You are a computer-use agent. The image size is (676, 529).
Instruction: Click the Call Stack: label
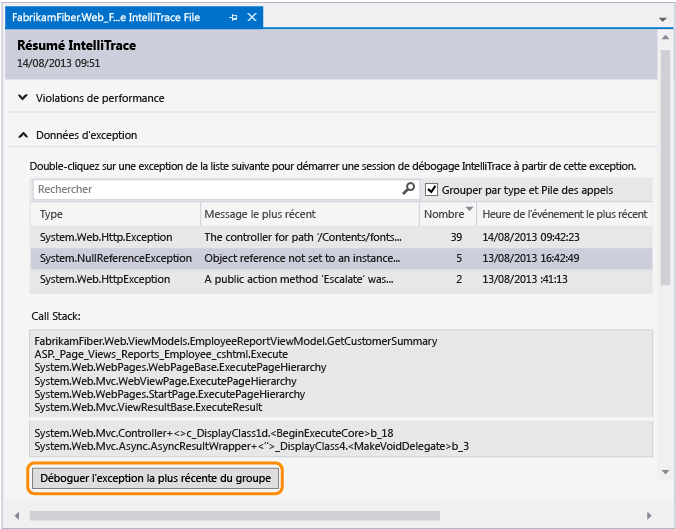click(x=56, y=316)
